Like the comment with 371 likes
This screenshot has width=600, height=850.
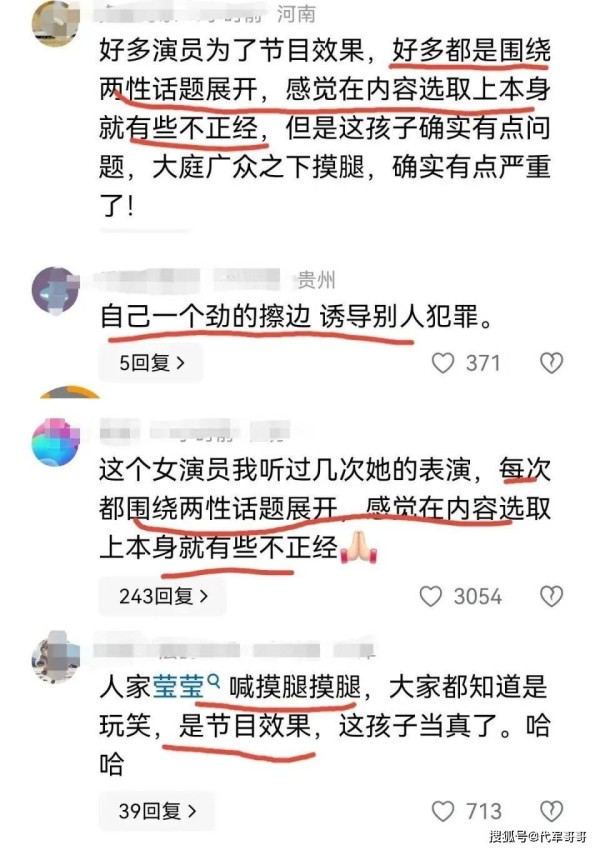pos(443,363)
